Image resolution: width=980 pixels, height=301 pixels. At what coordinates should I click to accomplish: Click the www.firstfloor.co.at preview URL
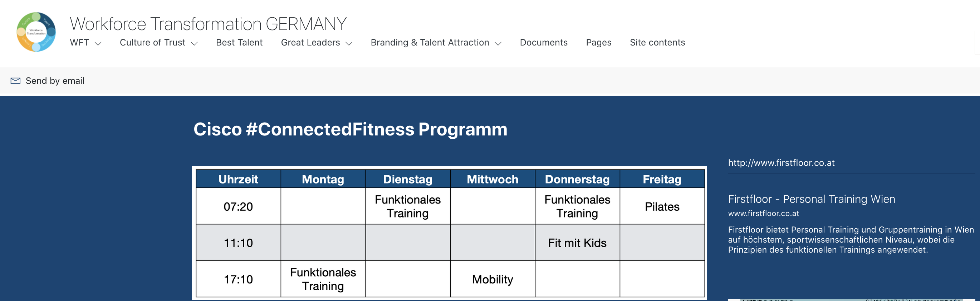[x=763, y=213]
